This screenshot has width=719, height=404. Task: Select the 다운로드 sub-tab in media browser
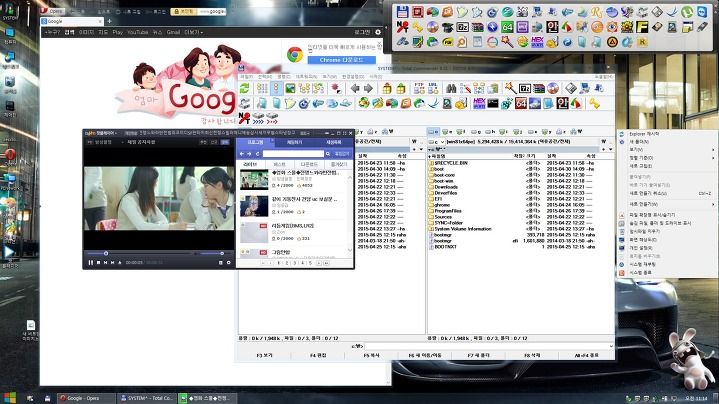pyautogui.click(x=309, y=164)
